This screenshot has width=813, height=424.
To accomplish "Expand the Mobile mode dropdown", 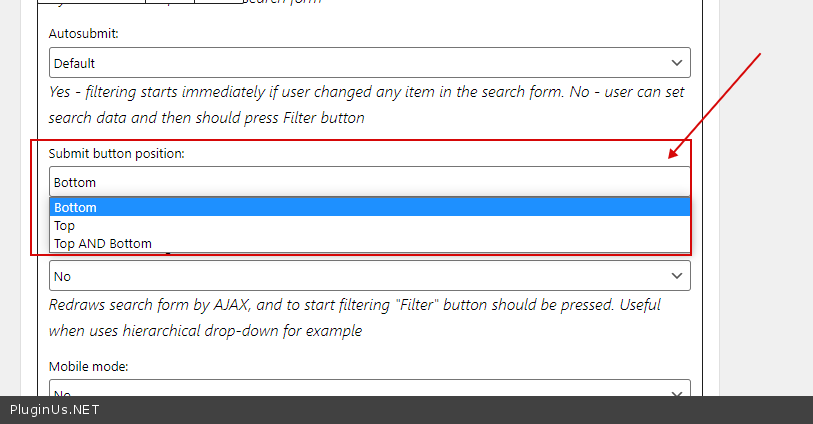I will pos(360,390).
